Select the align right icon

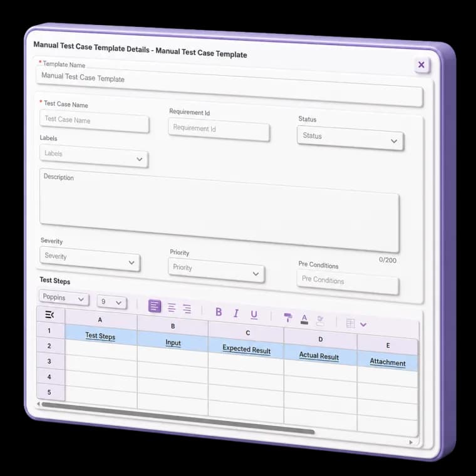(x=187, y=309)
